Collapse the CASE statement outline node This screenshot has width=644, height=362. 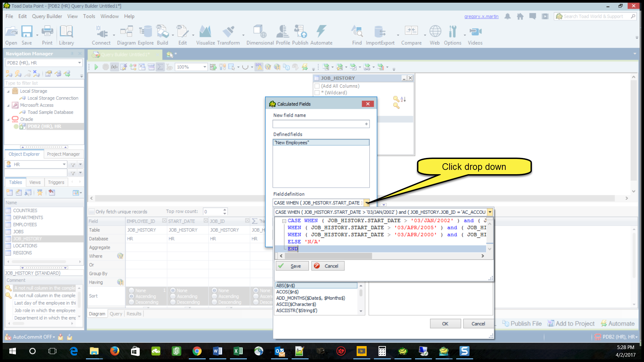(284, 221)
